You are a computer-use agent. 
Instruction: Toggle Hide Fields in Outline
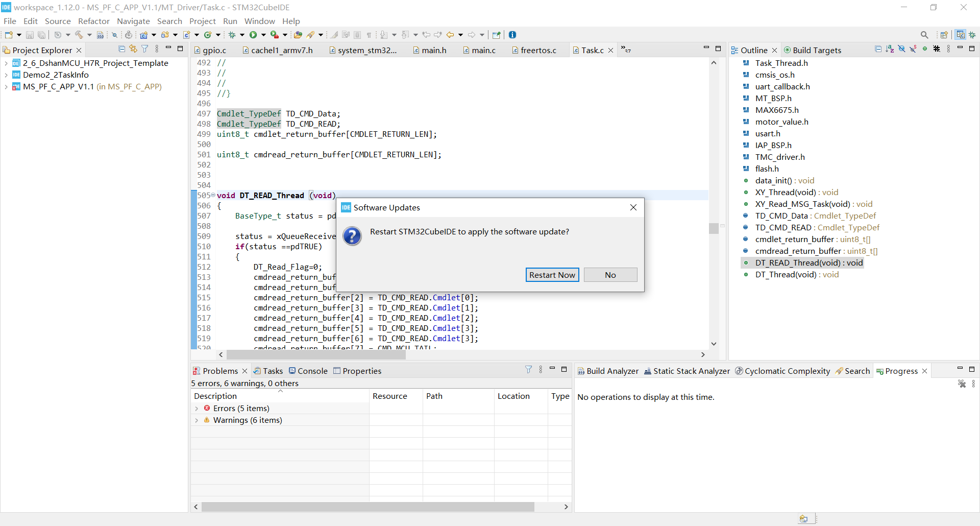click(901, 49)
